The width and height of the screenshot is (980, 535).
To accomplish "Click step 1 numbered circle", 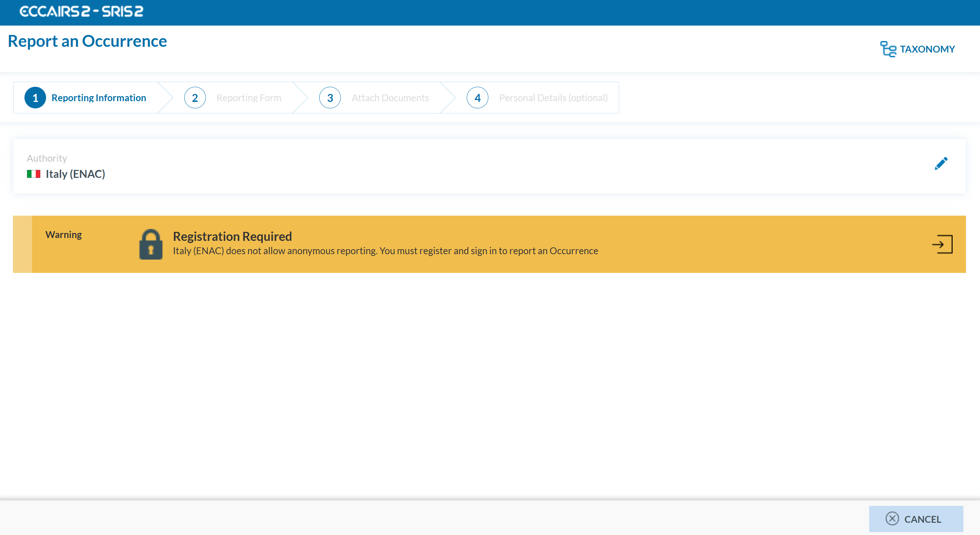I will [35, 98].
